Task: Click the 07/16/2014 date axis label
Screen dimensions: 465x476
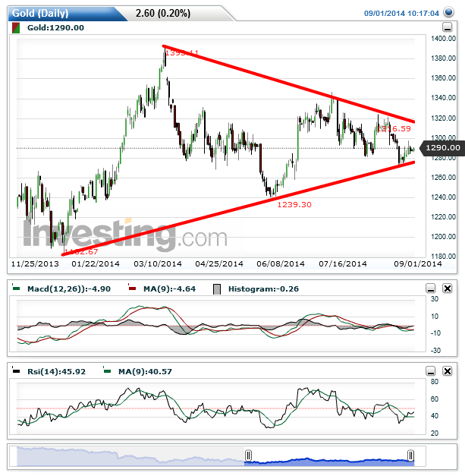Action: tap(343, 263)
